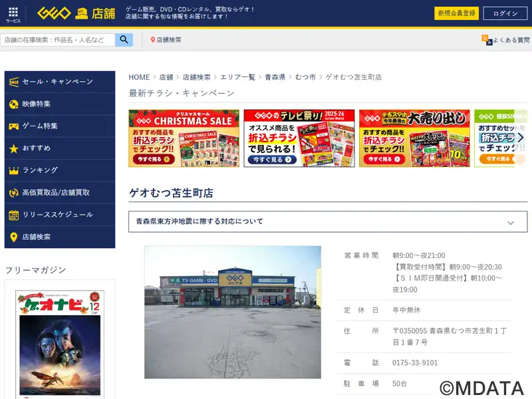Open おすすめ sidebar menu item
Image resolution: width=532 pixels, height=399 pixels.
point(60,148)
